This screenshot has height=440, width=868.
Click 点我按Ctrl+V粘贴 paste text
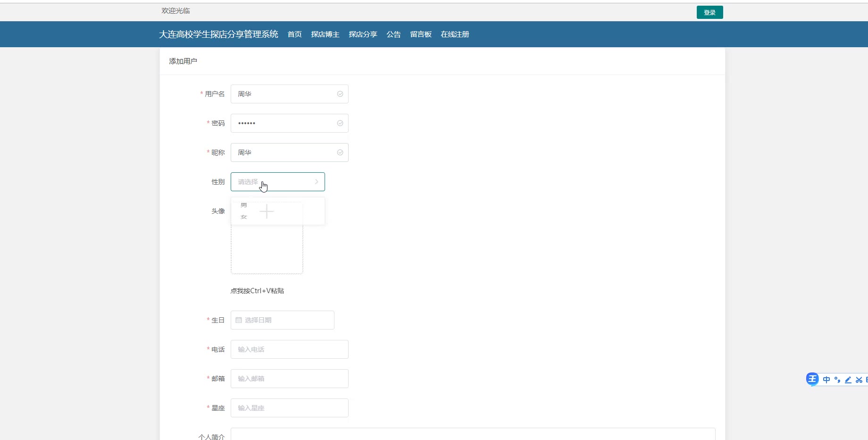257,291
